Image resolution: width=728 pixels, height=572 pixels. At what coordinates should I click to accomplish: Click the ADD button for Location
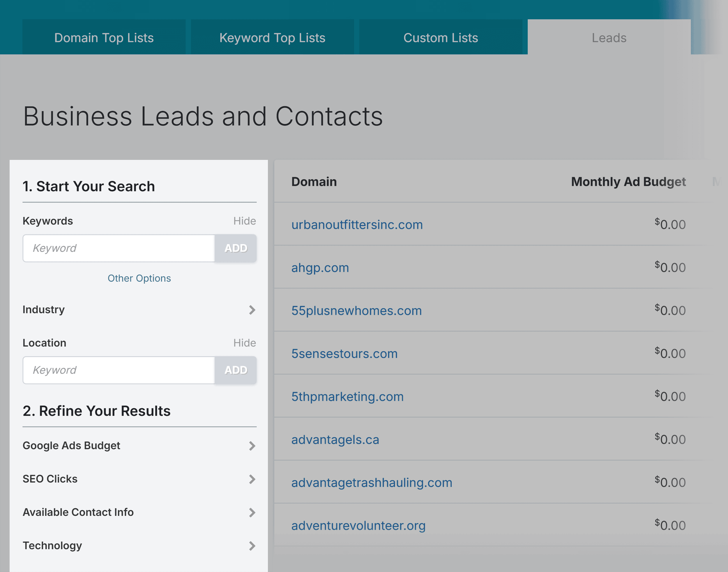coord(236,370)
